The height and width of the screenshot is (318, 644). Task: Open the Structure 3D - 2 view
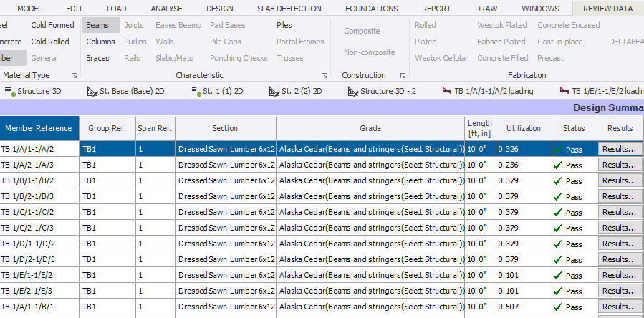coord(382,92)
